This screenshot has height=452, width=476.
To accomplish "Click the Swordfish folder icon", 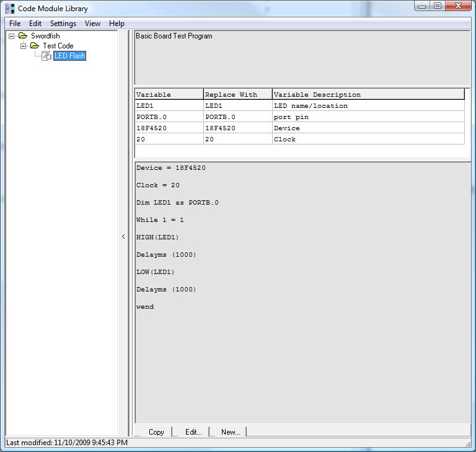I will (x=23, y=36).
